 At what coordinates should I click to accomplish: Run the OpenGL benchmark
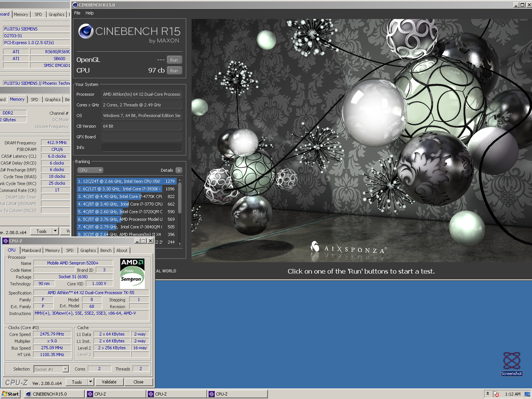pyautogui.click(x=174, y=60)
